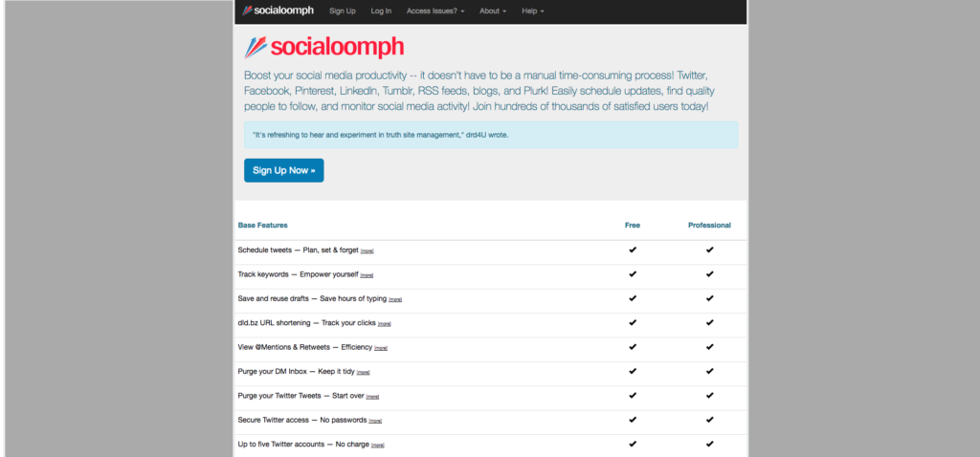Expand the Access Issues? dropdown
Viewport: 980px width, 457px height.
point(435,11)
